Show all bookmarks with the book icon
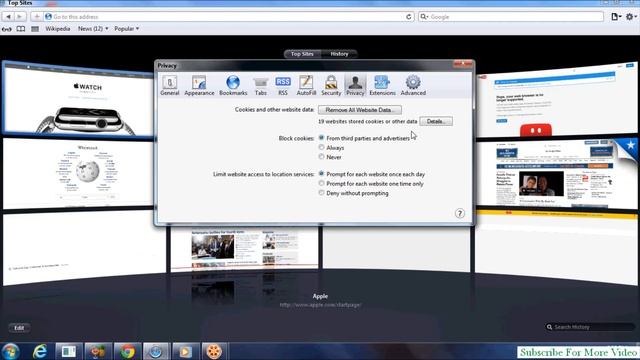 20,29
